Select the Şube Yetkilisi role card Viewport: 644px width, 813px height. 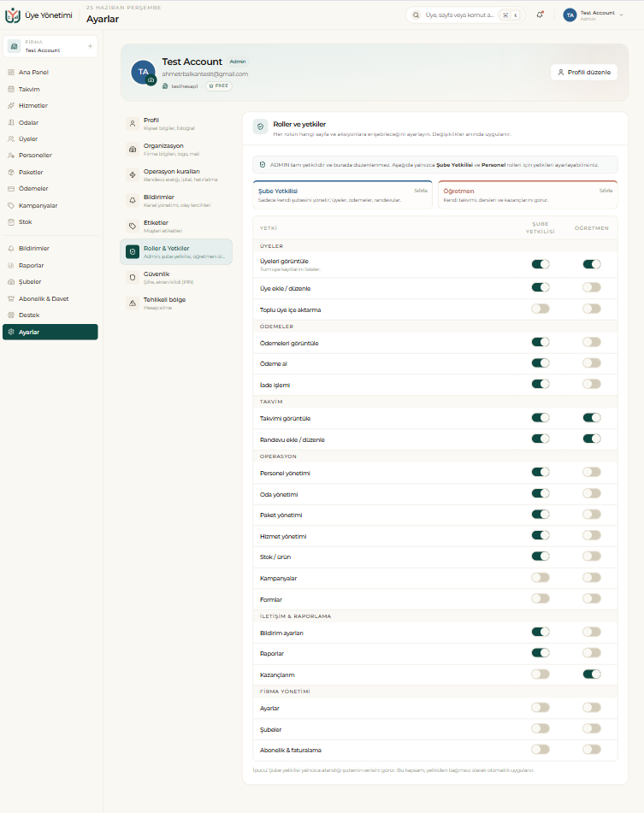point(342,195)
